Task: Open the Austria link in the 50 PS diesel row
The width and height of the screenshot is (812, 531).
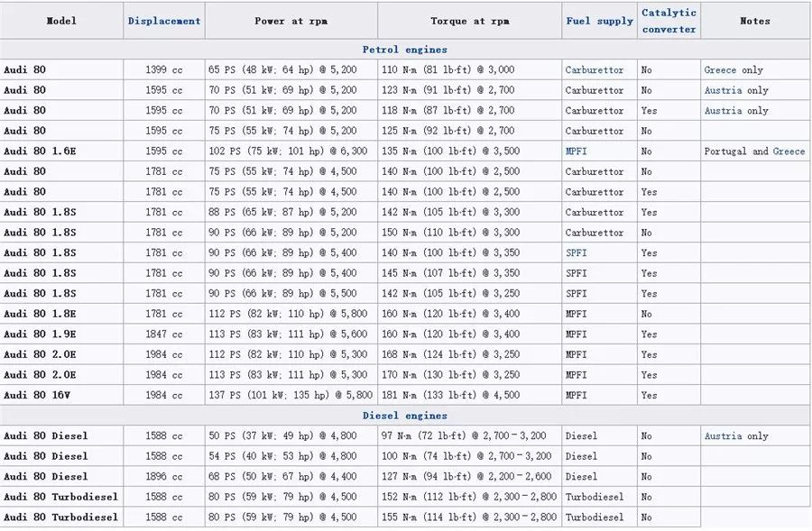Action: [x=723, y=435]
